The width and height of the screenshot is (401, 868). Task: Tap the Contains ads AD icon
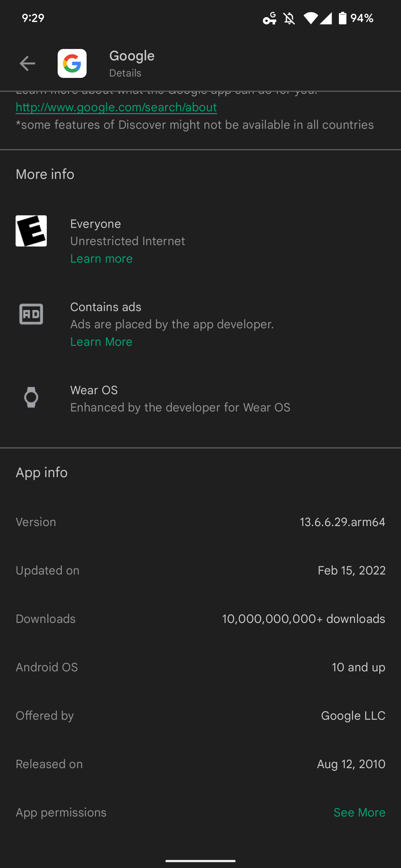[31, 314]
